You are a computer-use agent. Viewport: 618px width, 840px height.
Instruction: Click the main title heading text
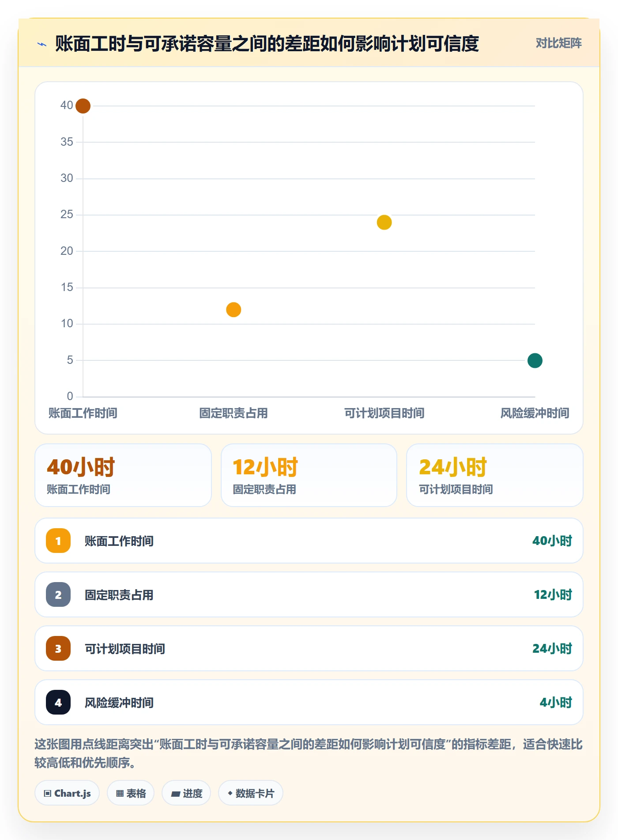click(x=267, y=44)
